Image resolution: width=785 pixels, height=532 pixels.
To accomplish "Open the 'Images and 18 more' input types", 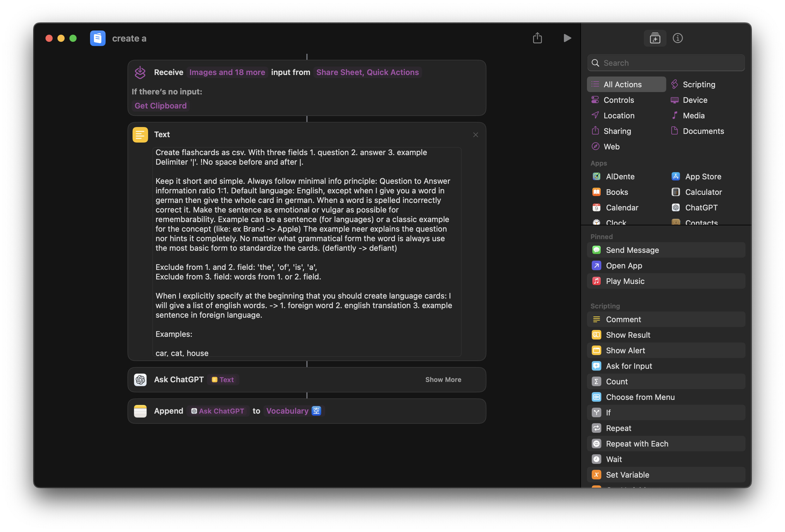I will coord(227,72).
